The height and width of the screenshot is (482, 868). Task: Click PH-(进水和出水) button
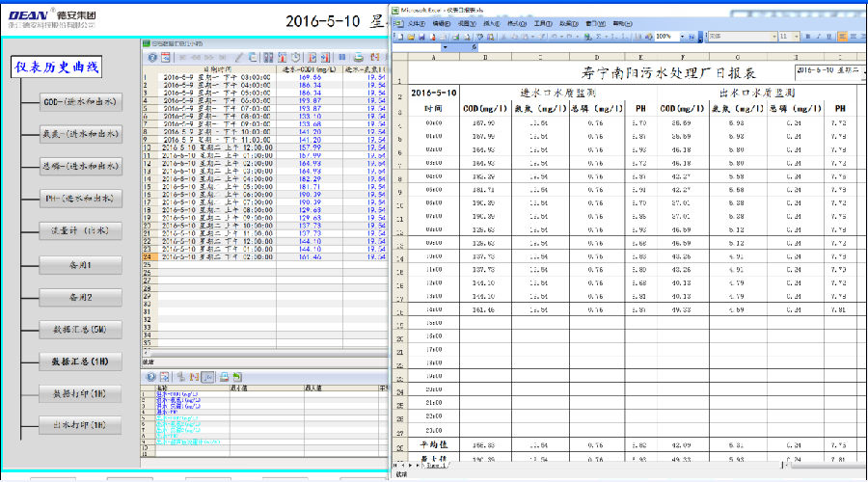tap(80, 199)
